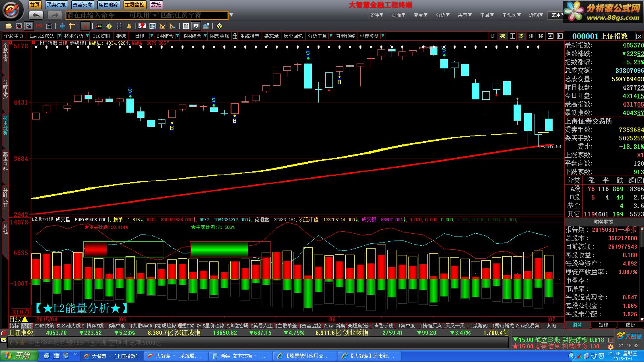This screenshot has height=362, width=644.
Task: Toggle the 模板 button at bottom
Action: tap(27, 326)
